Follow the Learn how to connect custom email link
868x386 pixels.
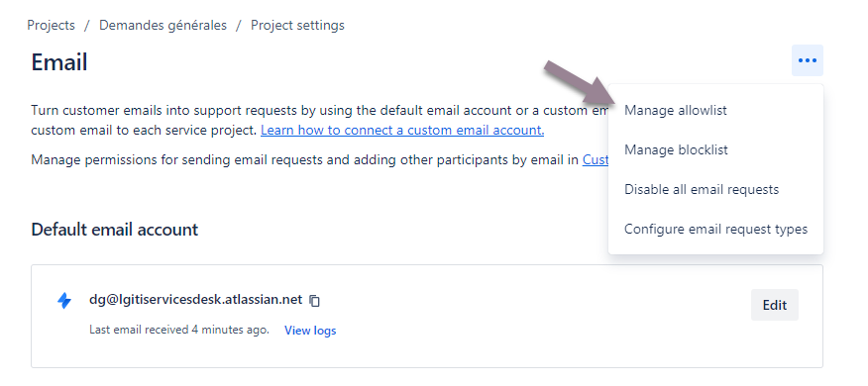tap(402, 131)
